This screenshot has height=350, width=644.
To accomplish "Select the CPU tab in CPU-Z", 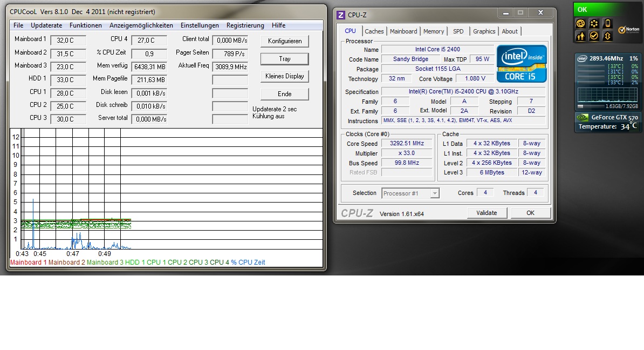I will [x=351, y=31].
